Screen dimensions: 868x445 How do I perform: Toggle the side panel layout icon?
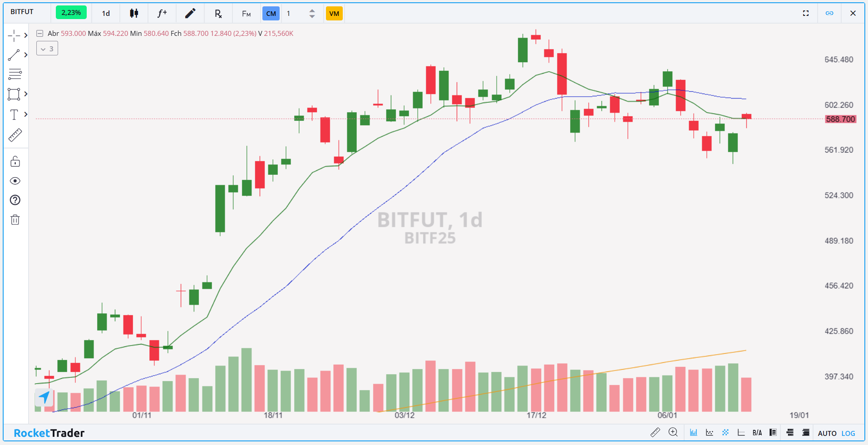773,433
